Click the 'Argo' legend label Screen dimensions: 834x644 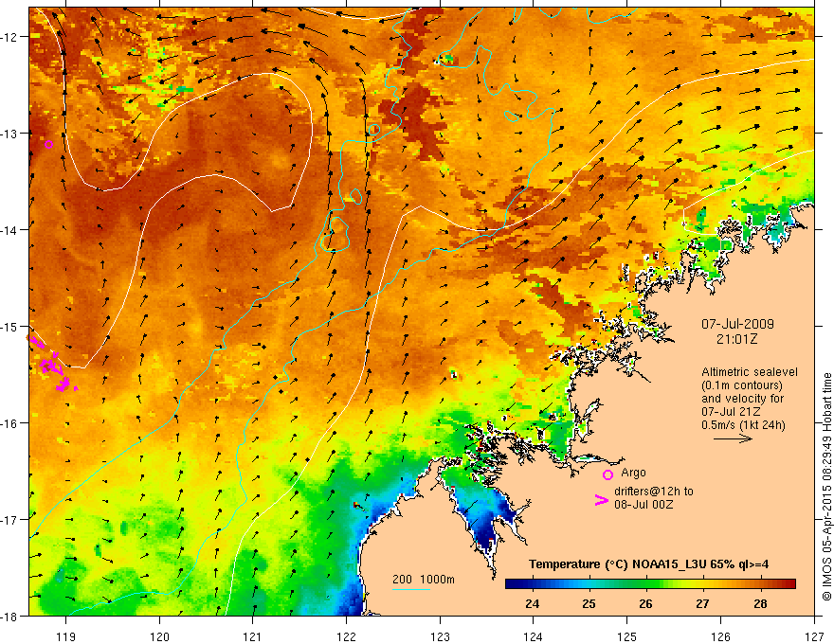tap(633, 473)
